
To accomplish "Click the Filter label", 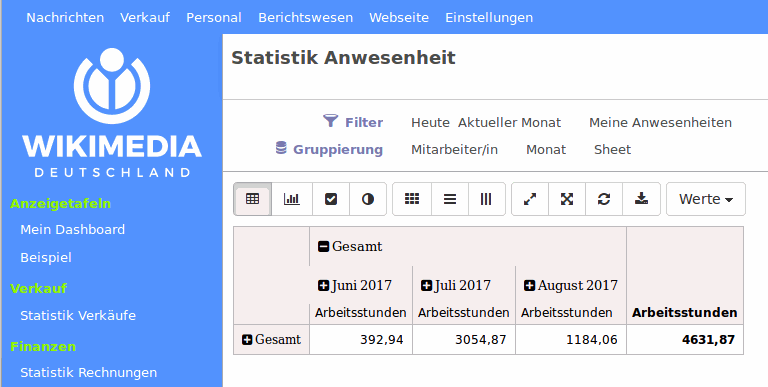I will tap(364, 122).
